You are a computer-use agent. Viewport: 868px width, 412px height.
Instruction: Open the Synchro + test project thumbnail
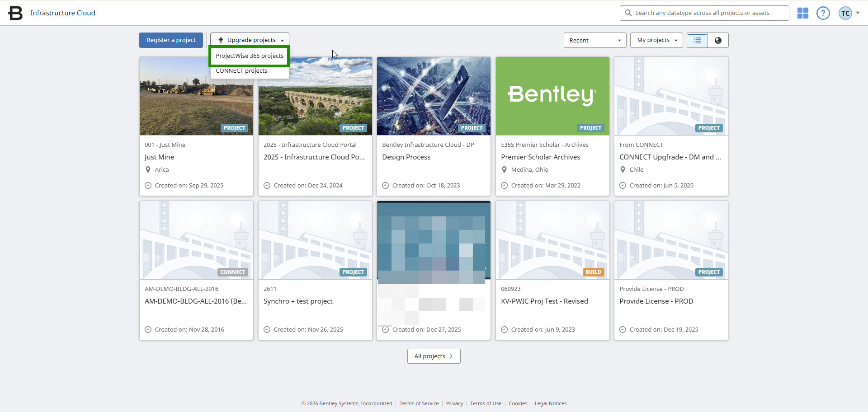315,240
